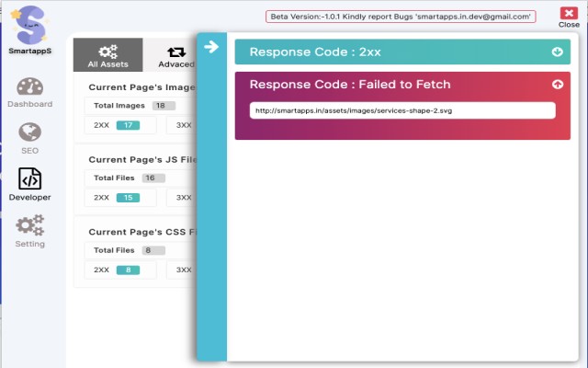Click the white arrow to hide the slide panel
588x368 pixels.
click(211, 47)
